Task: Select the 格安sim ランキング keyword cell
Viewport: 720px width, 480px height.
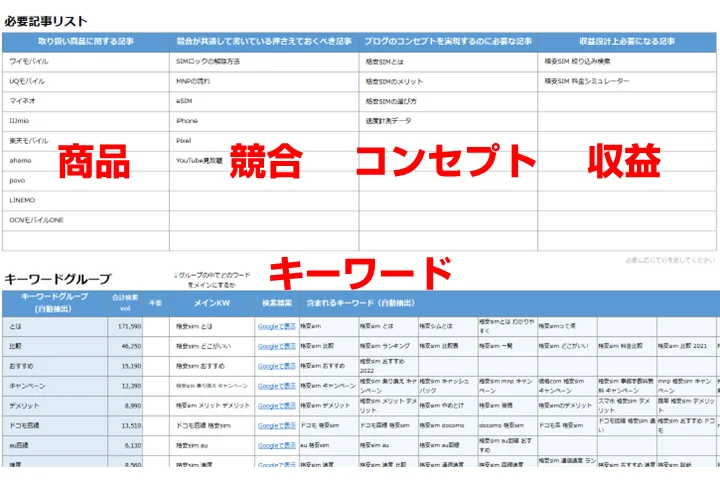Action: pos(388,346)
